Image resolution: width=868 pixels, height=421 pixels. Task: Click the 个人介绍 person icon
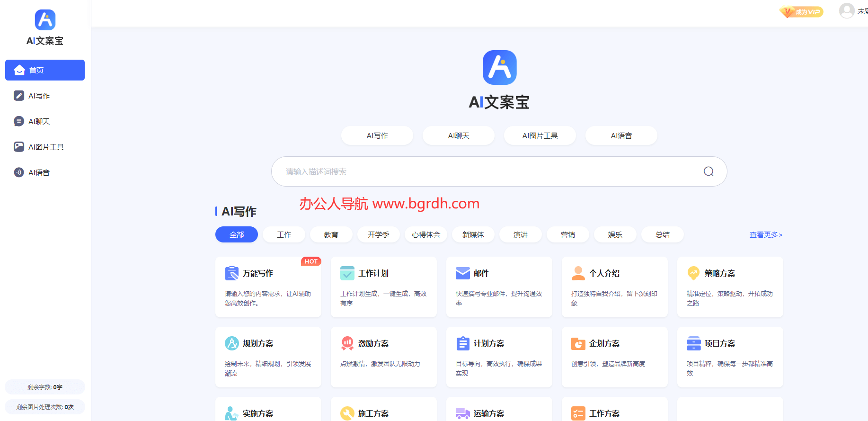(578, 273)
